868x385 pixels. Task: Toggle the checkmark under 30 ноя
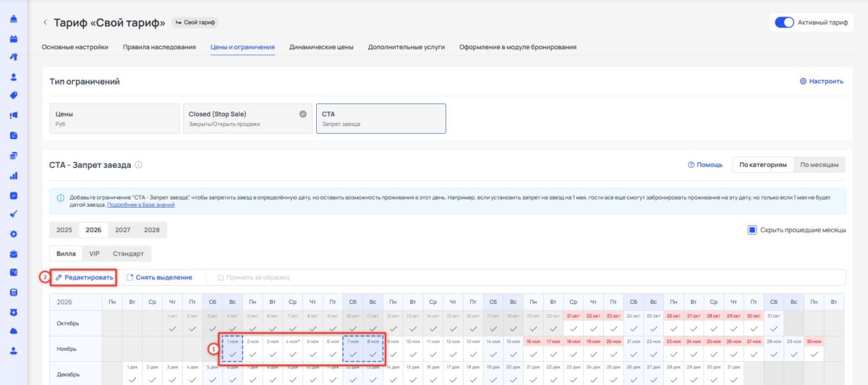[814, 354]
